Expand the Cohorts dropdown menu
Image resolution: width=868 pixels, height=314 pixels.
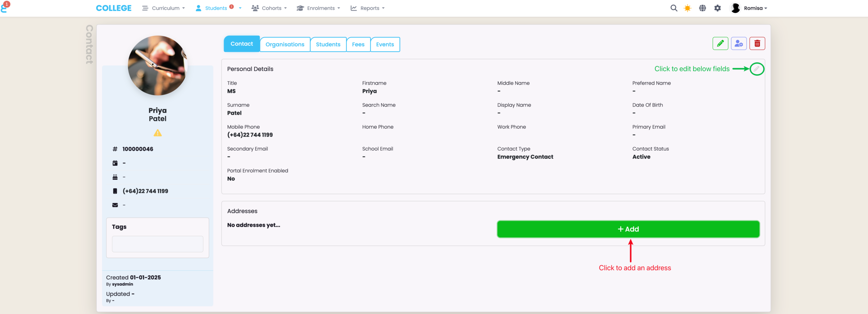tap(269, 8)
